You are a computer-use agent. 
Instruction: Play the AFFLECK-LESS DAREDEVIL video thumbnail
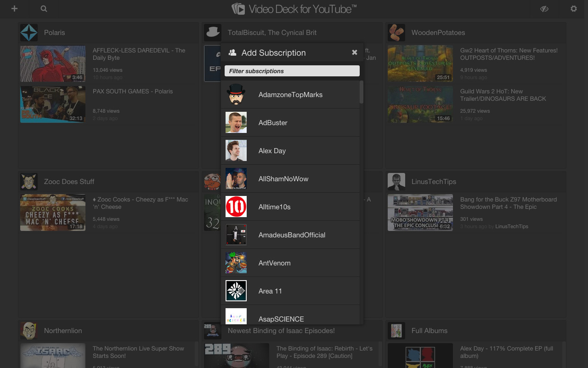click(52, 63)
